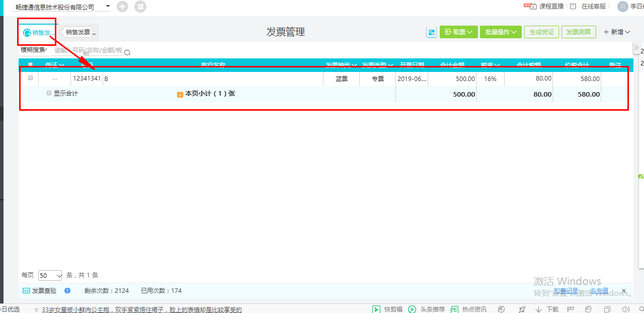Expand the 取票 dropdown button
Screen dimensions: 644x313
tap(459, 32)
